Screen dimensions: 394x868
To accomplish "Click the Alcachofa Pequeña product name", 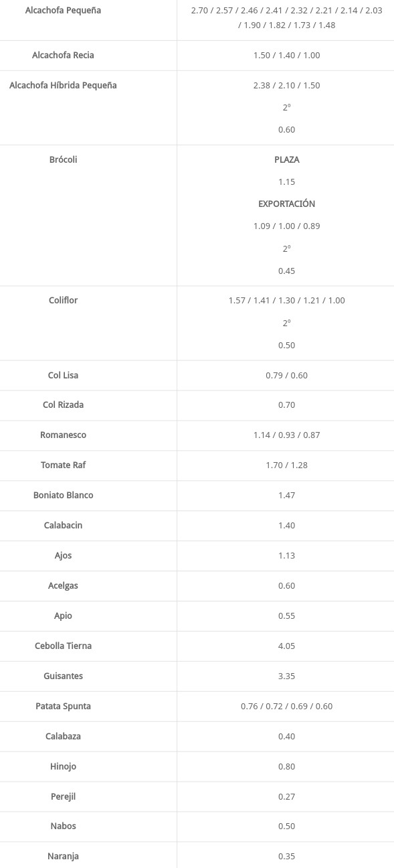I will (63, 11).
